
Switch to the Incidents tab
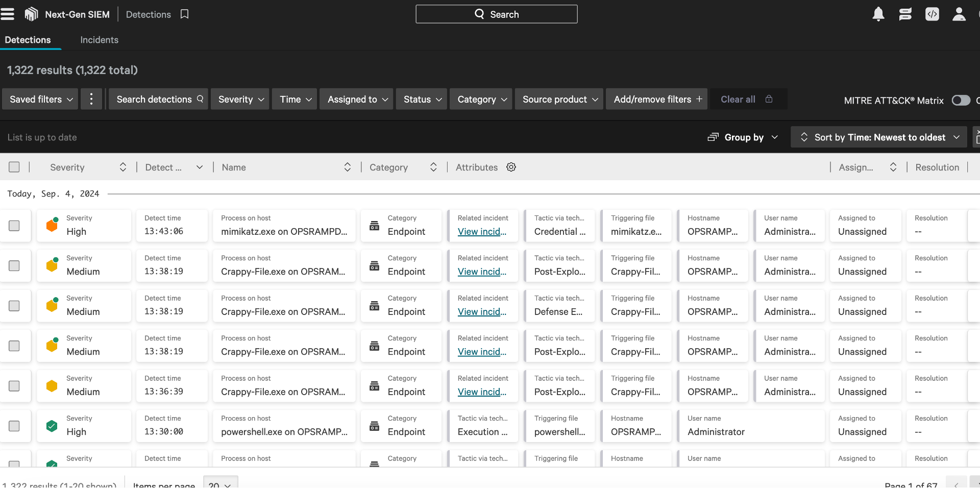coord(99,40)
